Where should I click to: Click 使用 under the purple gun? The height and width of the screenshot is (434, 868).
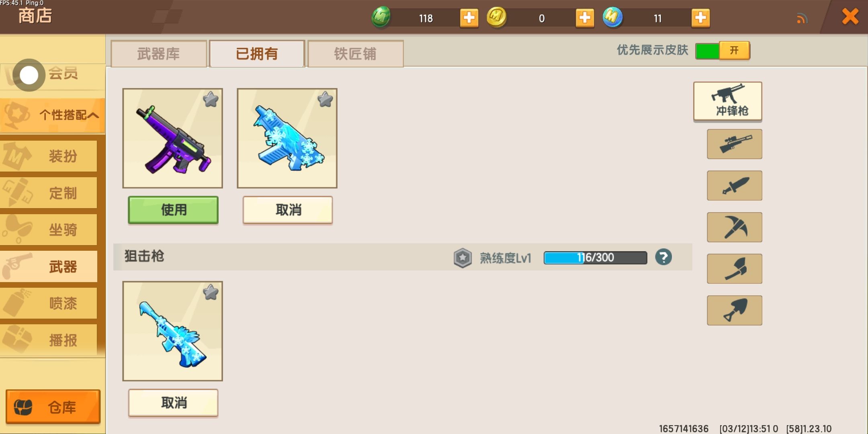click(173, 210)
